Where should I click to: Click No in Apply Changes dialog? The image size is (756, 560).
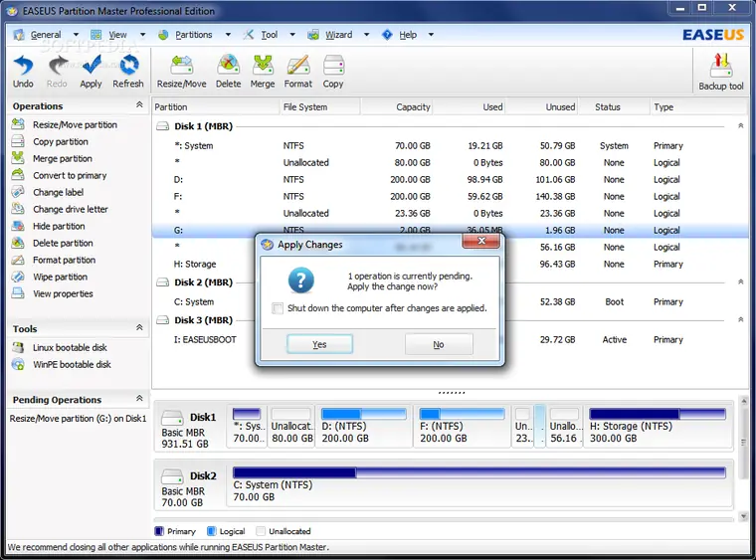click(439, 344)
